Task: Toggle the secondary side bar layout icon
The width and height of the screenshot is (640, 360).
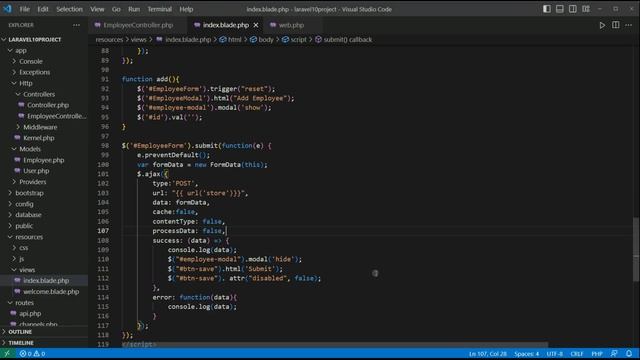Action: [573, 9]
